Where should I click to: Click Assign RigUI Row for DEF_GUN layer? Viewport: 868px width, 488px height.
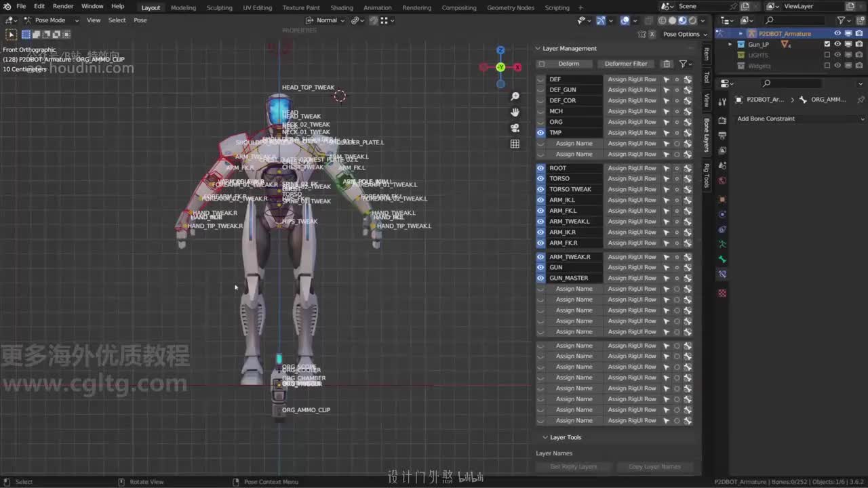[632, 90]
